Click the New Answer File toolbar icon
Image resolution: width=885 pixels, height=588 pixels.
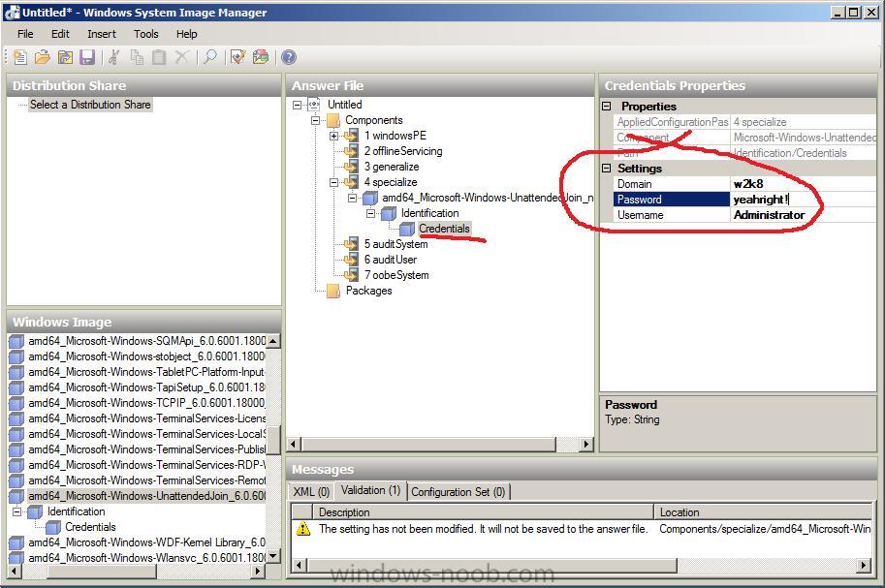(19, 57)
